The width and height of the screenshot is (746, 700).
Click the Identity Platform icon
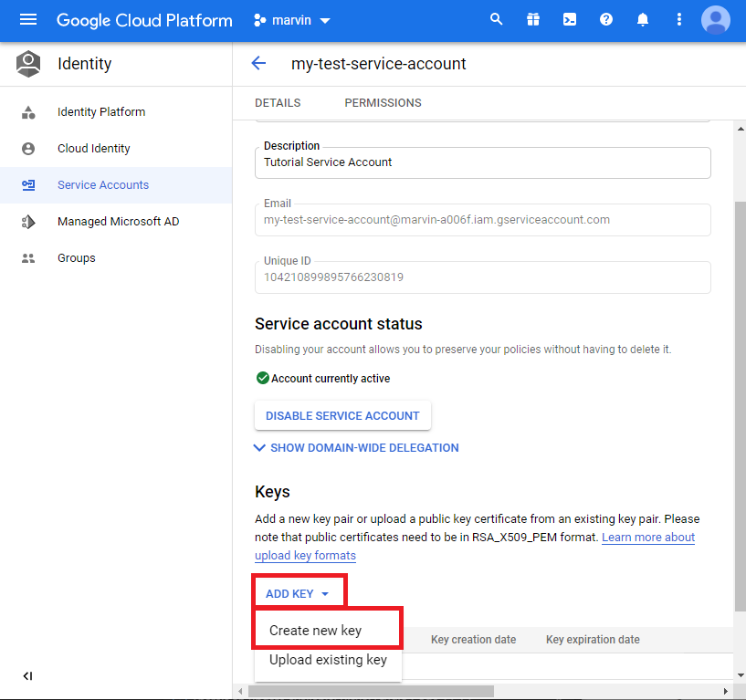[x=28, y=112]
